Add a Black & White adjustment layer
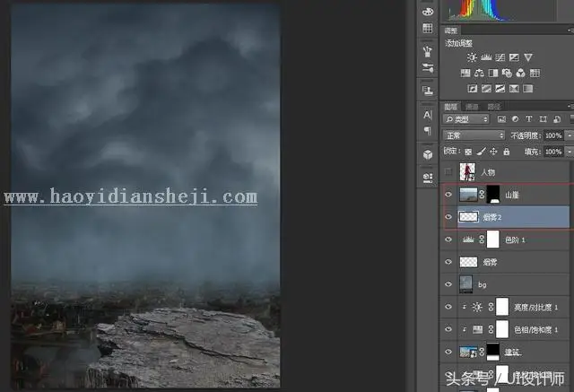Viewport: 574px width, 392px height. 493,74
